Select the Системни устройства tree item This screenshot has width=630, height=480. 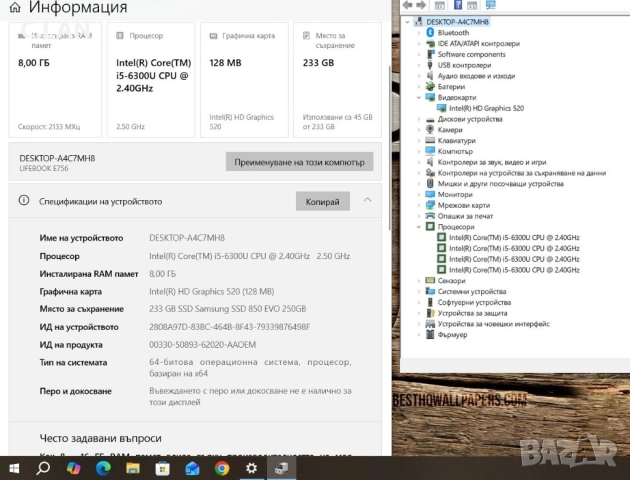point(472,292)
